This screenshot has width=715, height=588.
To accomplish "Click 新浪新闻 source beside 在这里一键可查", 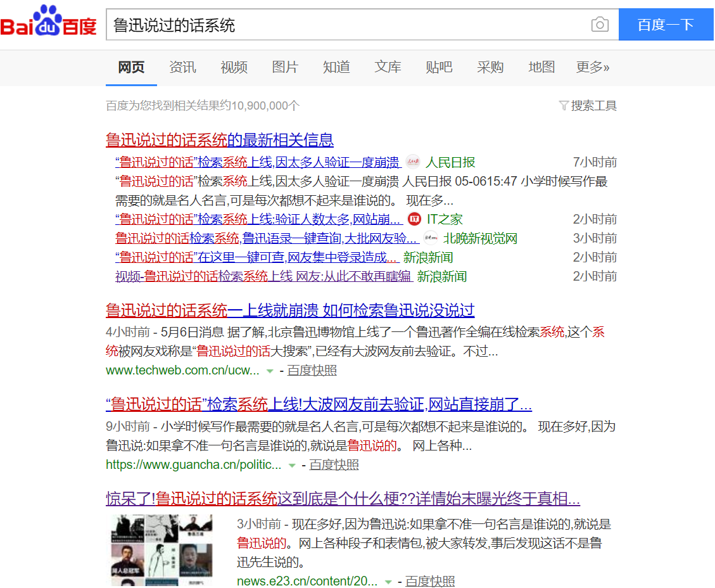I will 427,257.
